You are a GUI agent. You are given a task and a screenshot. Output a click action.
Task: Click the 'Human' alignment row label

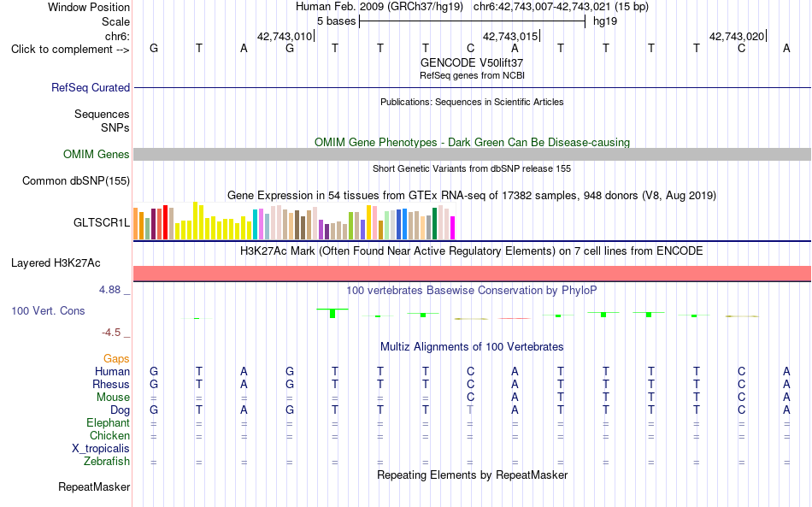[x=112, y=371]
